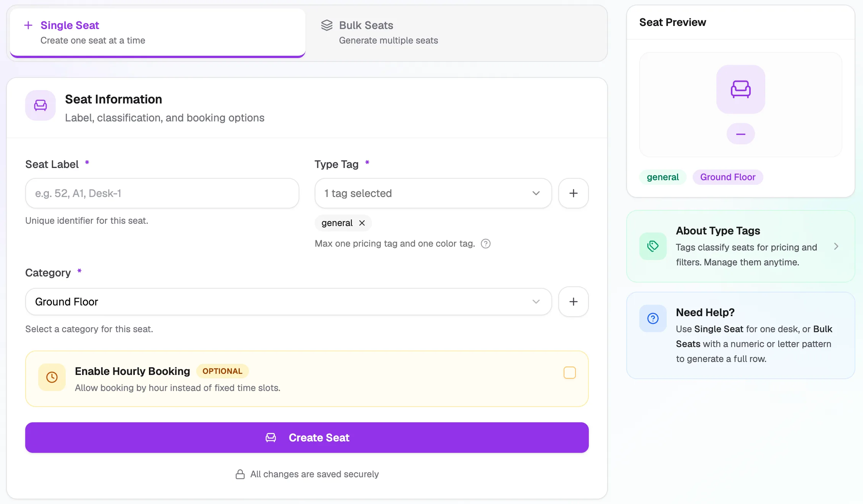Click the question mark icon in Need Help
This screenshot has width=863, height=504.
pos(653,318)
